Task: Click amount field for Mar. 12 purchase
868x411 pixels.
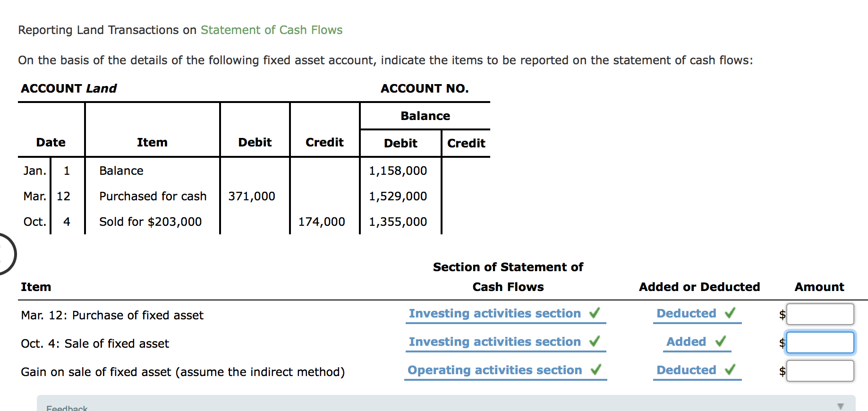Action: tap(820, 314)
